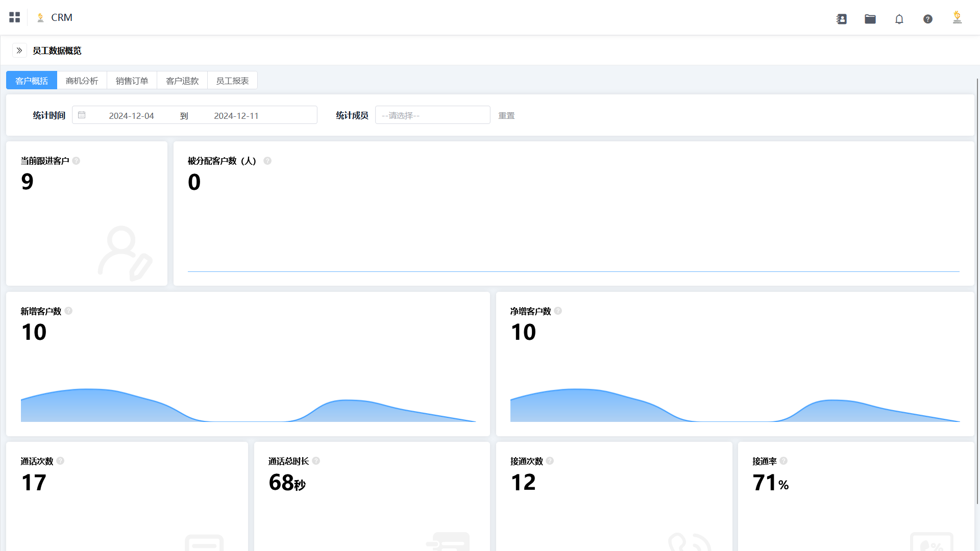
Task: Switch to the 销售订单 tab
Action: [x=132, y=81]
